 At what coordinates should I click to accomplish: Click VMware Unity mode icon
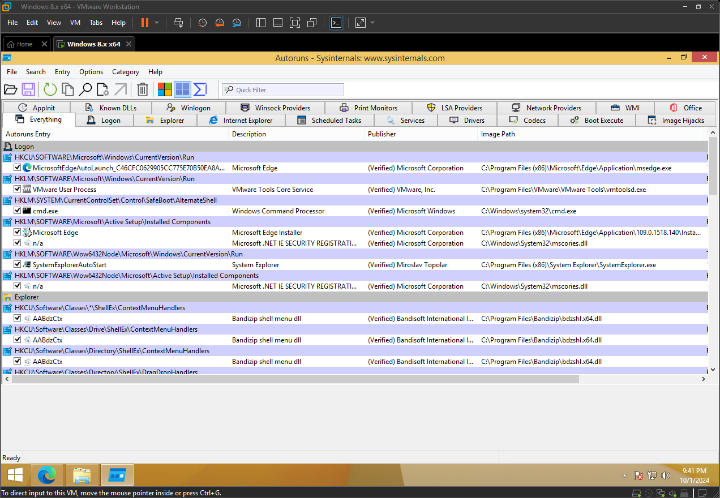point(312,22)
